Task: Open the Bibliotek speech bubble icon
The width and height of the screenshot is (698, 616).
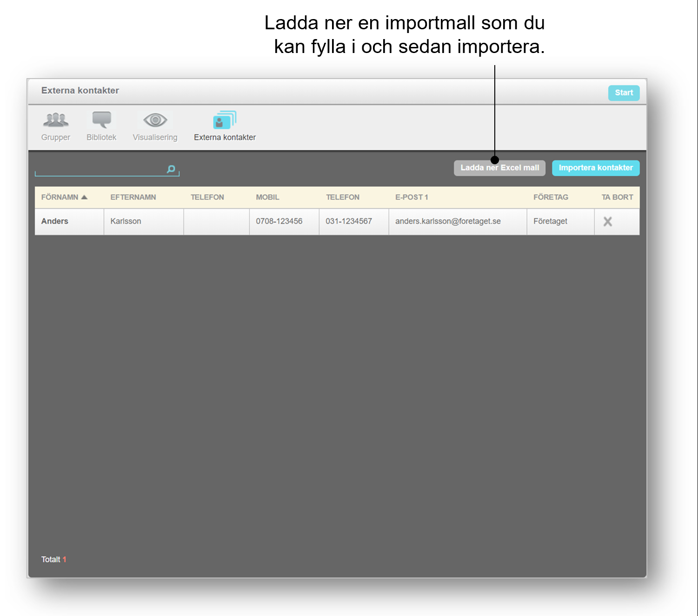Action: (x=101, y=120)
